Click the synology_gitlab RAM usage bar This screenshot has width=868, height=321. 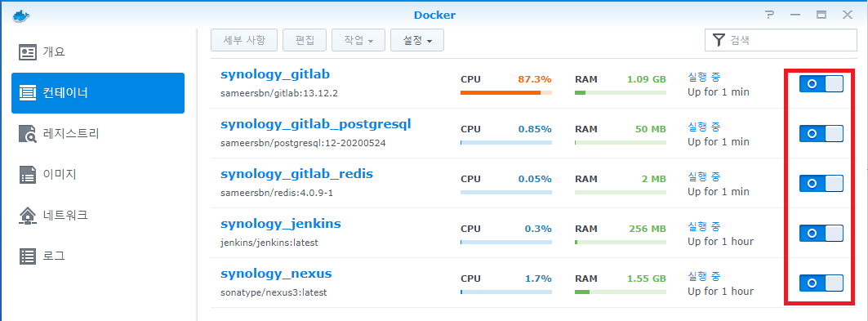point(621,92)
